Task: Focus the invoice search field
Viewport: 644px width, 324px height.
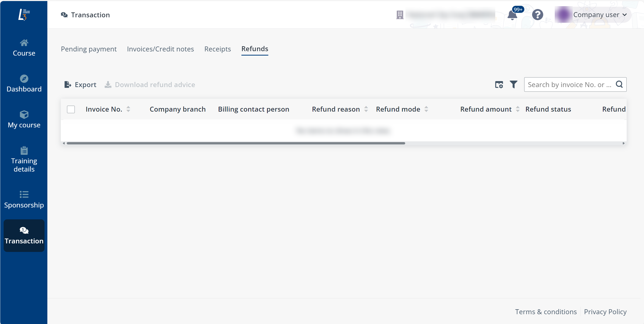Action: tap(569, 84)
